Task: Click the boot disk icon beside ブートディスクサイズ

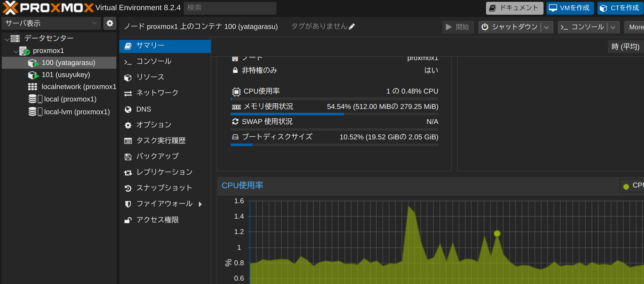Action: point(235,137)
